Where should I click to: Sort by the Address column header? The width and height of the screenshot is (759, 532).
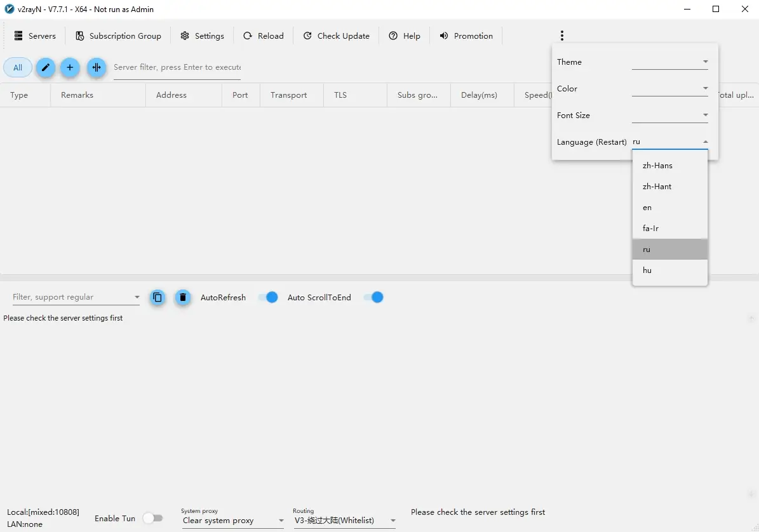click(184, 95)
